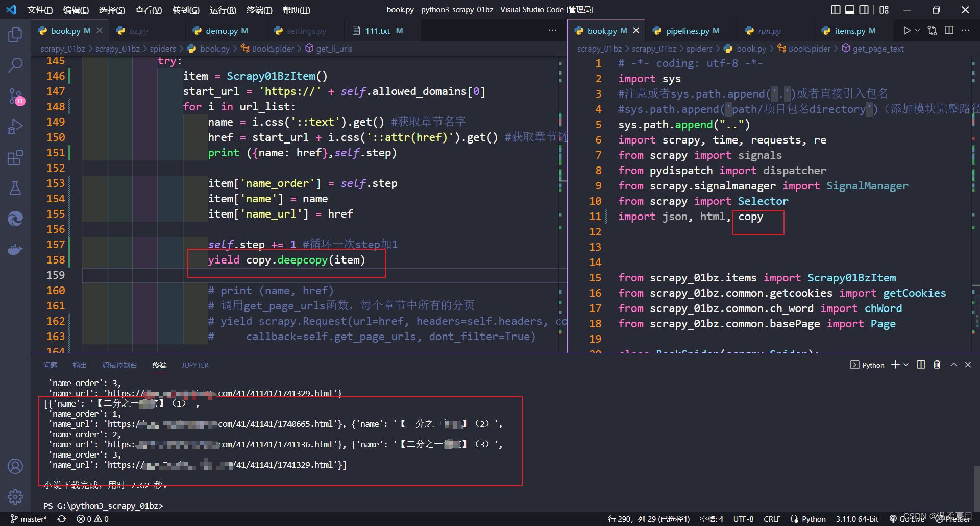Show the 调试控制台 debug console tab
980x526 pixels.
click(119, 365)
